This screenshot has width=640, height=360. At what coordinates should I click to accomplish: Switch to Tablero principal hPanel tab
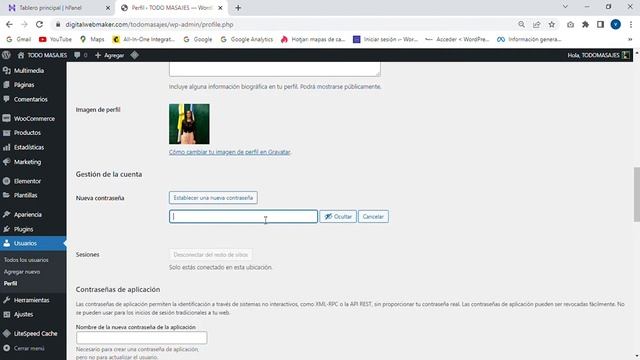pos(50,8)
